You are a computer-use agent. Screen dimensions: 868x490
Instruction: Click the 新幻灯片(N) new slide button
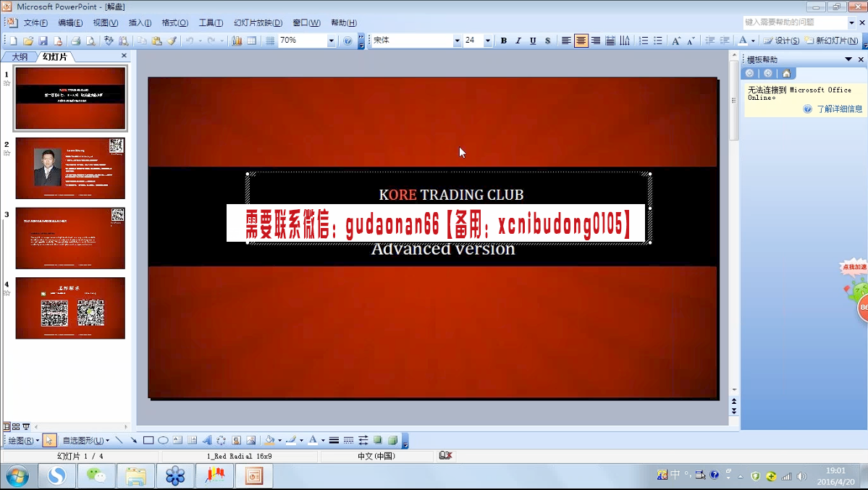(x=832, y=41)
